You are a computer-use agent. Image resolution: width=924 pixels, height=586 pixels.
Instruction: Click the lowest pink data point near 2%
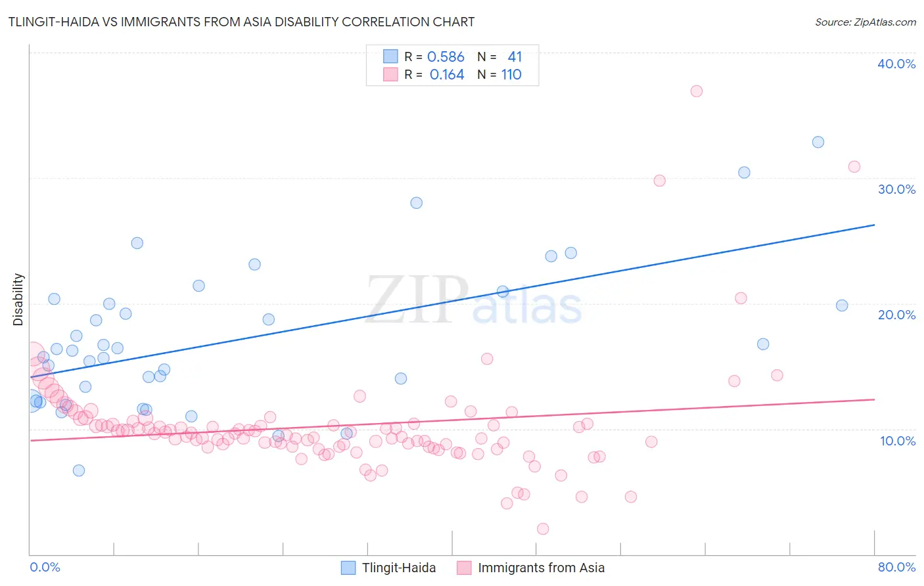pyautogui.click(x=543, y=529)
